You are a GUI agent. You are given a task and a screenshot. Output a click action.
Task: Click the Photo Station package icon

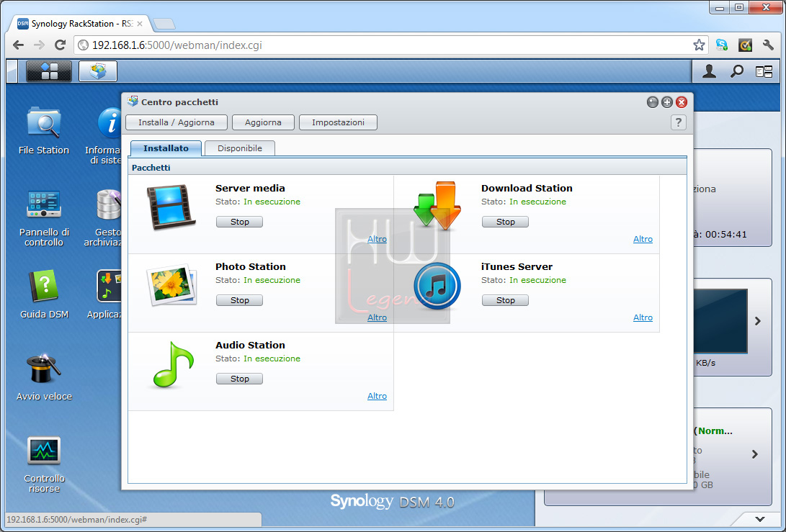coord(171,285)
